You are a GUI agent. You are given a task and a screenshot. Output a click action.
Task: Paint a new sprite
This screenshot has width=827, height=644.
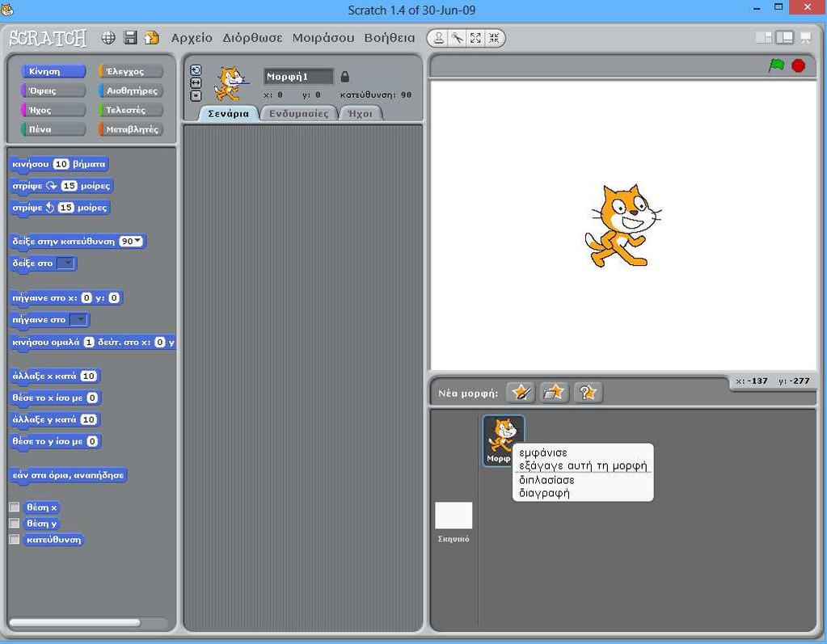coord(521,393)
